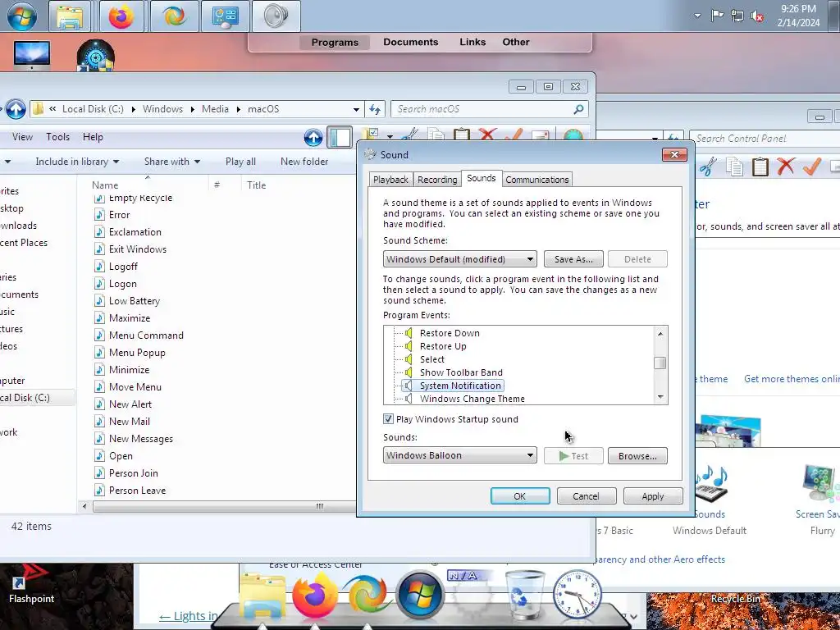The width and height of the screenshot is (840, 630).
Task: Select the Sound speaker taskbar button
Action: pos(276,16)
